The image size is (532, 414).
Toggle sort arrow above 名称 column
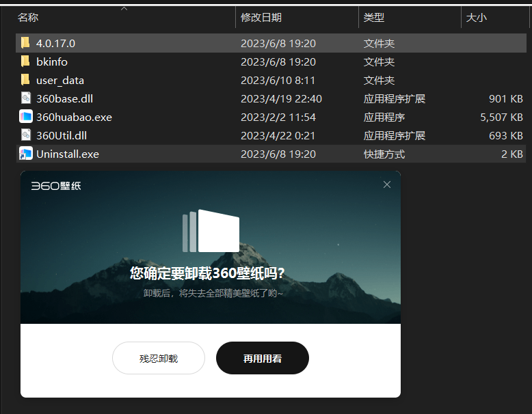[124, 8]
